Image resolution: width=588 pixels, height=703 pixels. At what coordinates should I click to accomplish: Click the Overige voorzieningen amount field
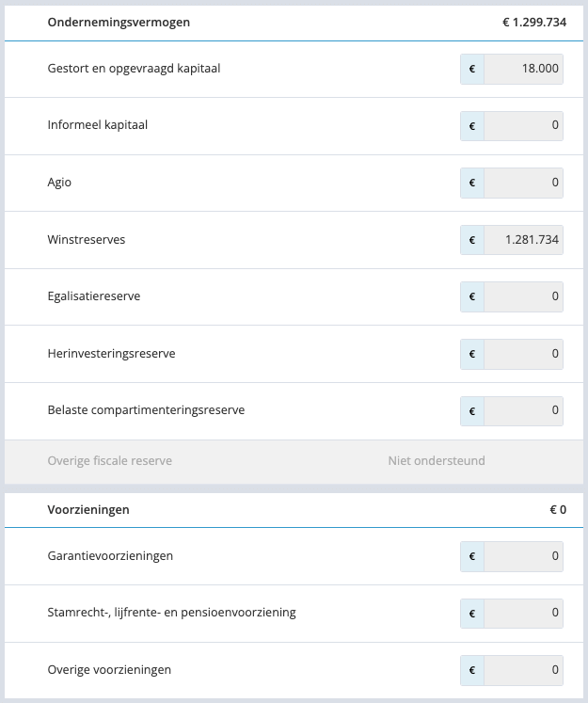click(523, 670)
